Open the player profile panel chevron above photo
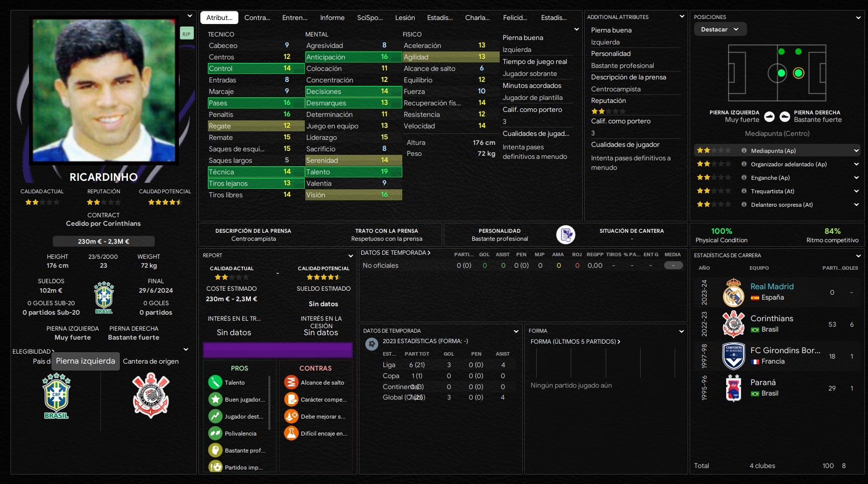868x484 pixels. (x=190, y=16)
